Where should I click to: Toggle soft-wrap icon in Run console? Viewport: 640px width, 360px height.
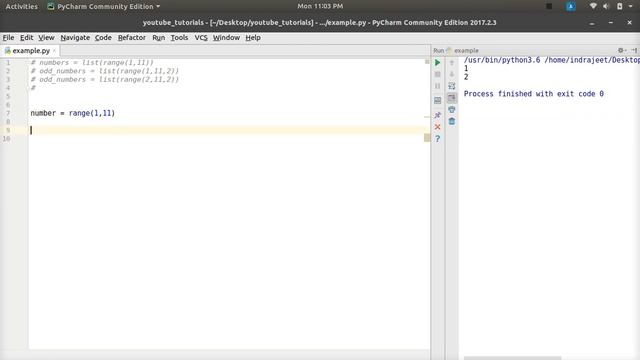(x=452, y=86)
